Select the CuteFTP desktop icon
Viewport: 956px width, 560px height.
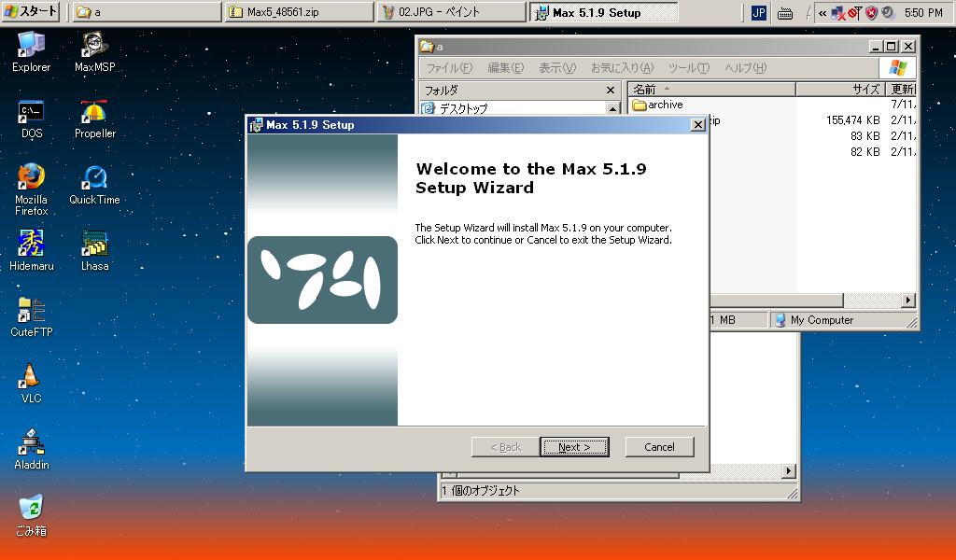click(x=31, y=316)
